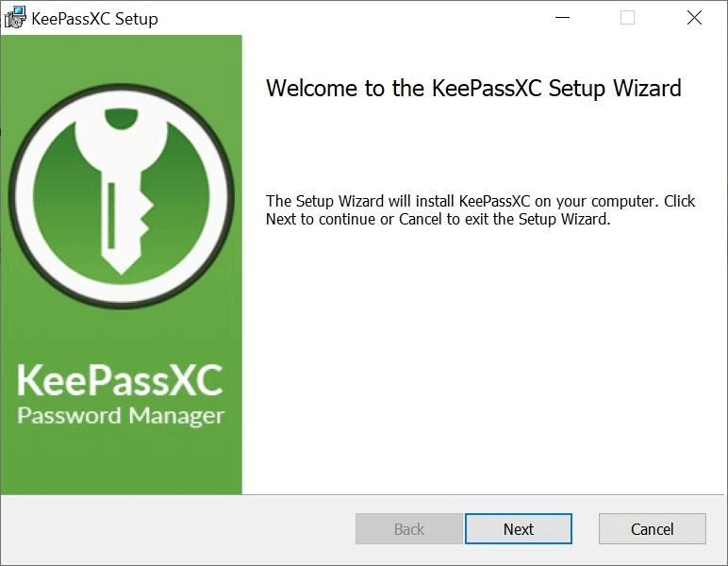Click the Setup Wizard description paragraph
This screenshot has width=728, height=566.
pos(480,209)
